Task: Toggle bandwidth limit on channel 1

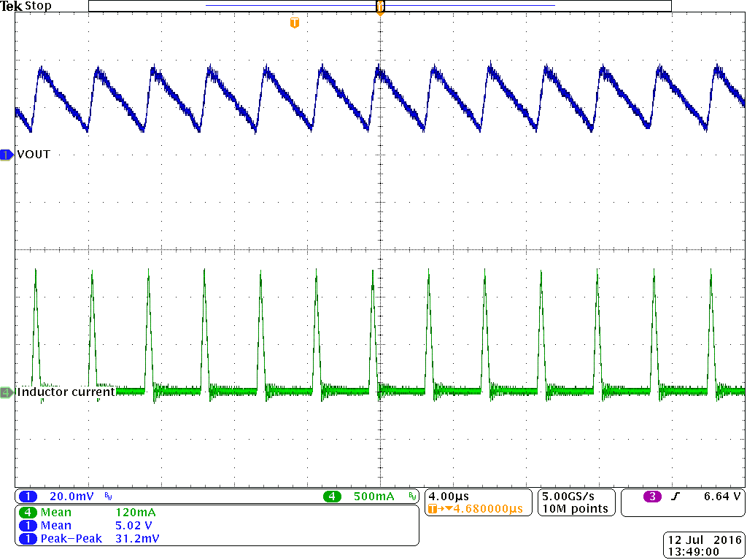Action: [x=107, y=495]
